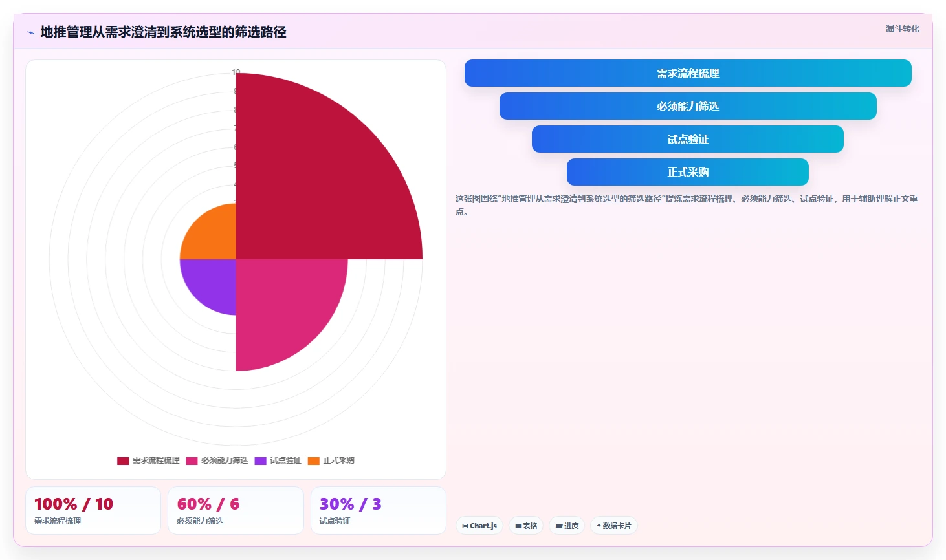Click the 数据卡片 tag icon

[x=599, y=526]
